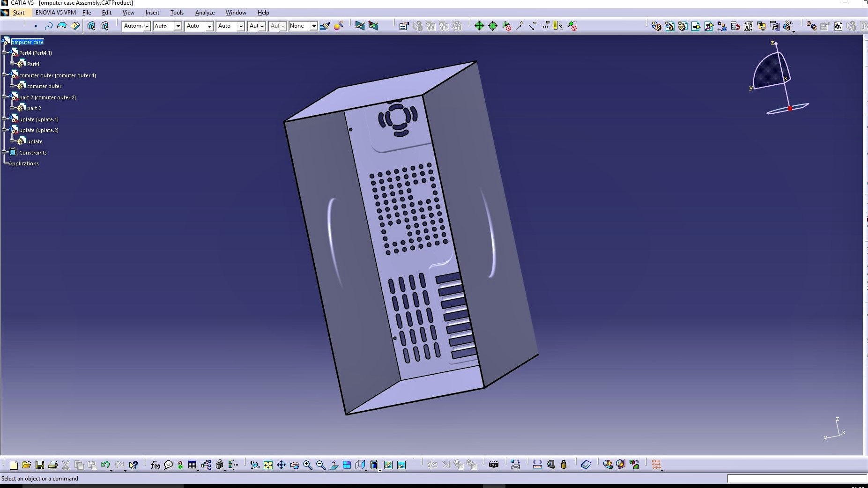Open the Tools menu
The width and height of the screenshot is (868, 488).
point(177,13)
